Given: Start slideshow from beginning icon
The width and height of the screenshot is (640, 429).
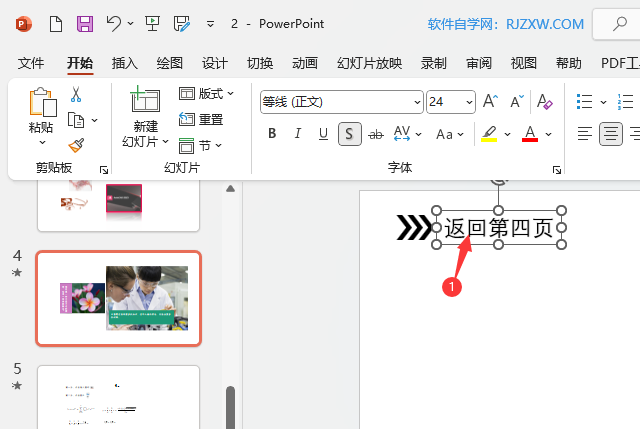Looking at the screenshot, I should pos(153,24).
